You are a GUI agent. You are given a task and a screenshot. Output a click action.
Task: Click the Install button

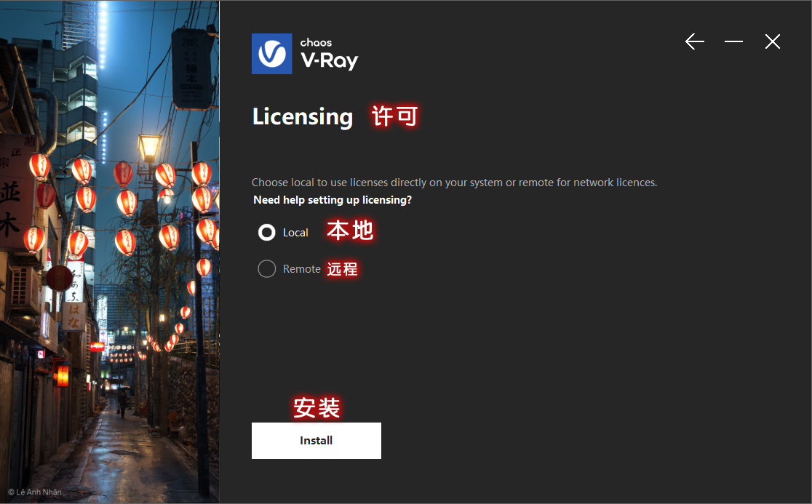[x=317, y=440]
